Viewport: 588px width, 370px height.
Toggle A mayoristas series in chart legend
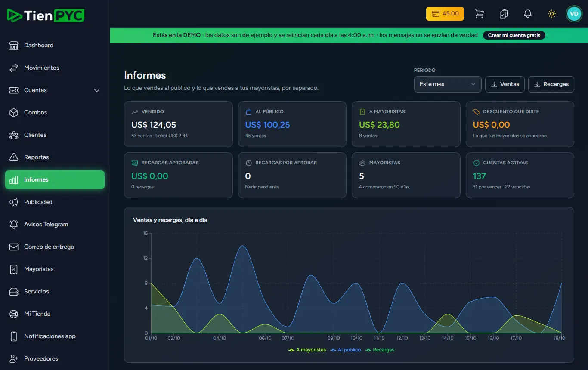pyautogui.click(x=307, y=350)
